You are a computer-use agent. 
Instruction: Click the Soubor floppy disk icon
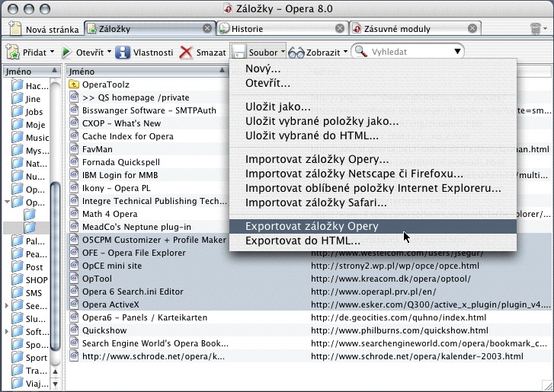tap(239, 53)
